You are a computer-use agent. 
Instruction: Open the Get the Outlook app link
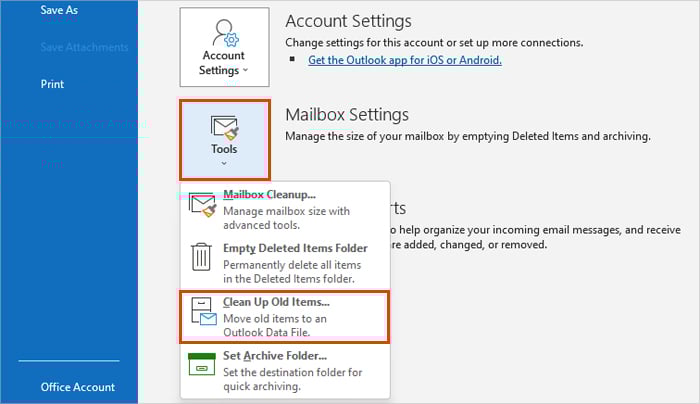[405, 60]
